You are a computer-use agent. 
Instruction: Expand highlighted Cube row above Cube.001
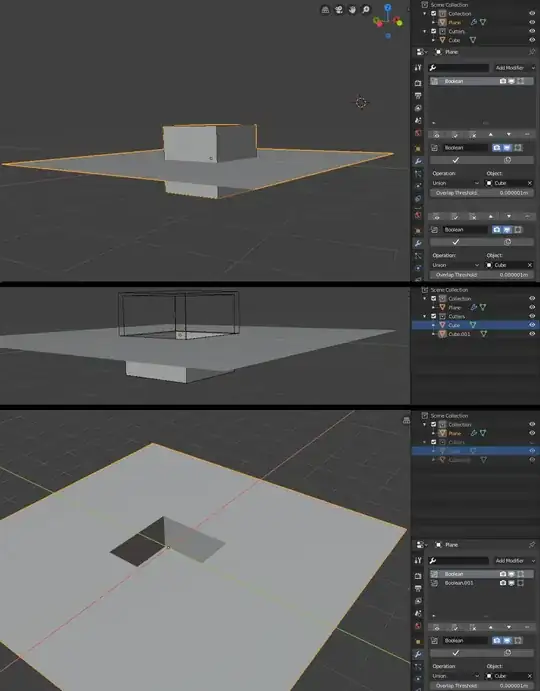(x=433, y=325)
